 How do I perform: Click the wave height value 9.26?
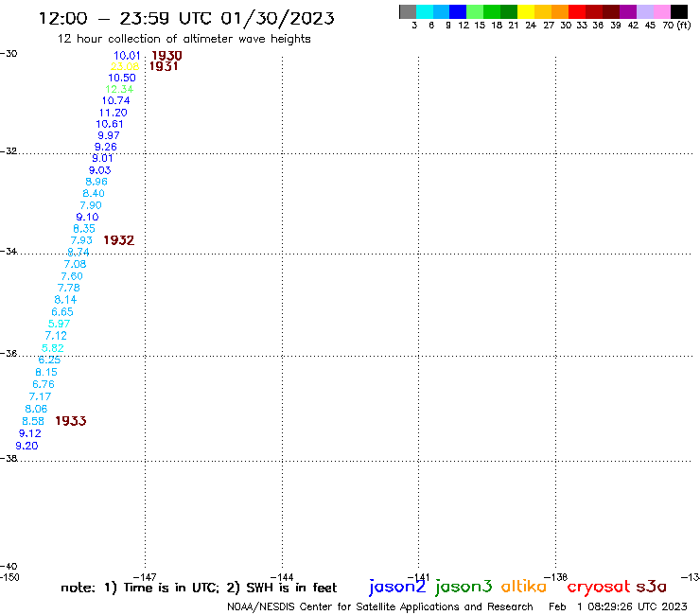tap(105, 147)
